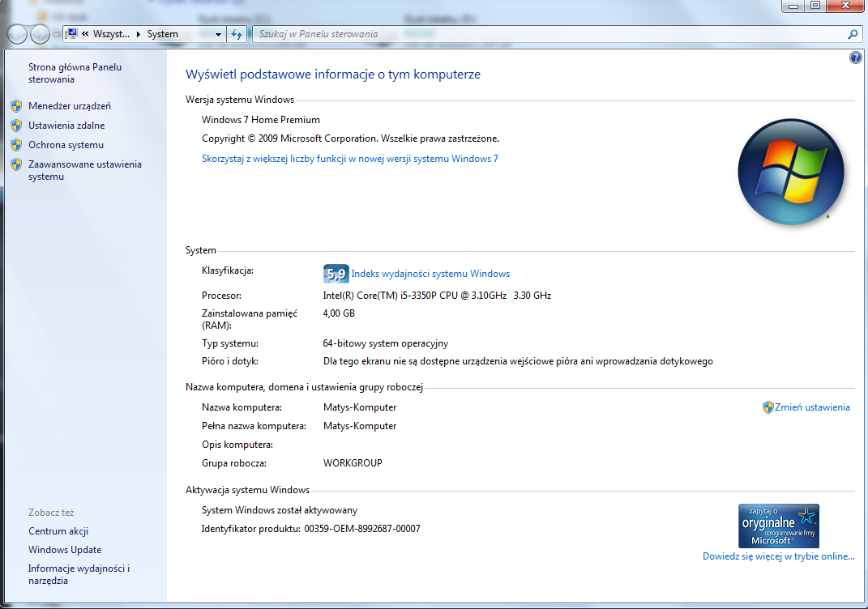Screen dimensions: 868x609
Task: Click the 'WORKGROUP' workgroup value
Action: (353, 463)
